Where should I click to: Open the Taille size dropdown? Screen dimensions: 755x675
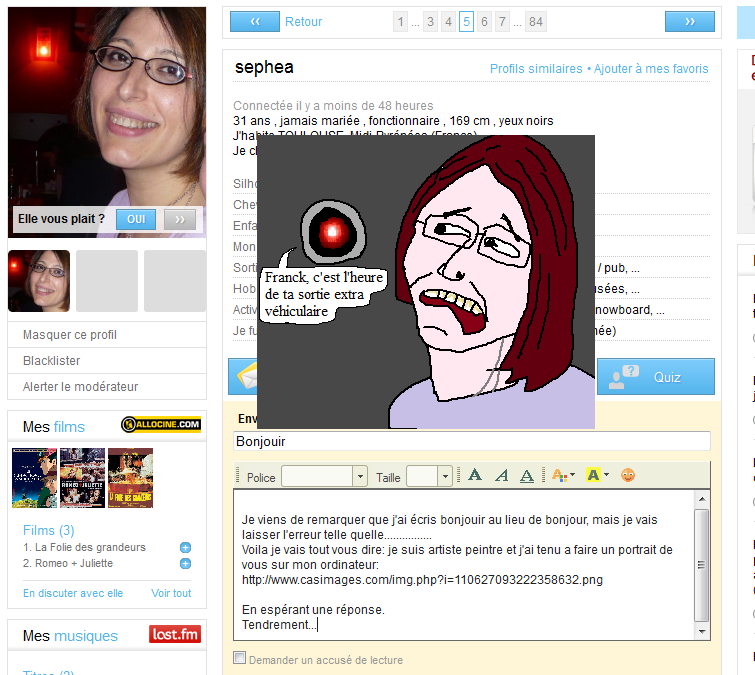429,477
